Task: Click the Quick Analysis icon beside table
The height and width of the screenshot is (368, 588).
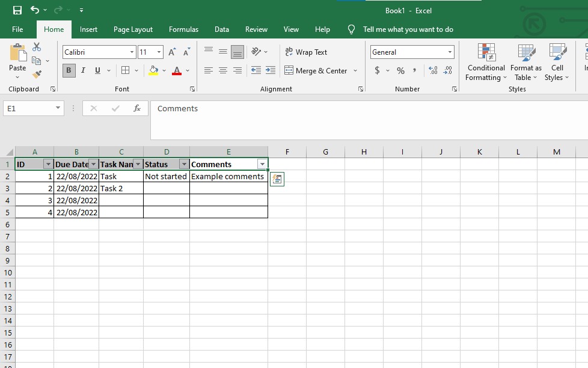Action: coord(277,179)
